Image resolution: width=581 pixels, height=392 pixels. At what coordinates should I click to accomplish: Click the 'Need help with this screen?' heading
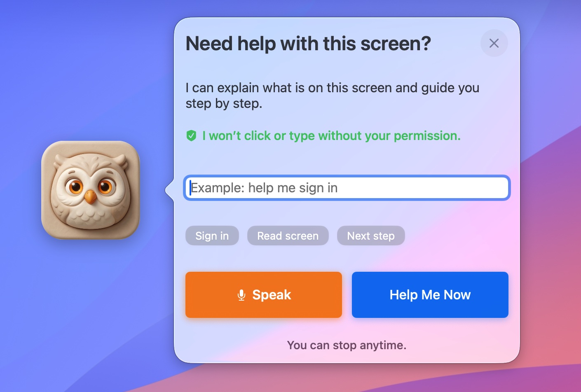coord(308,44)
